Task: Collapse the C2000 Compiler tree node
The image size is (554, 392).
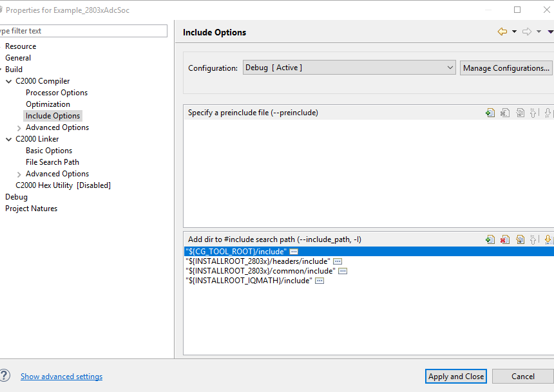Action: 9,81
